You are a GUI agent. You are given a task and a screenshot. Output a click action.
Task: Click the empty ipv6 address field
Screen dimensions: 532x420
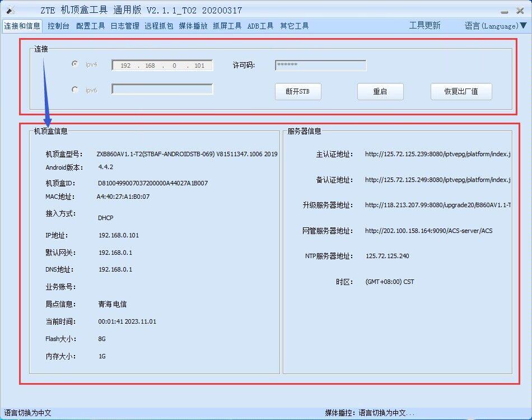(162, 89)
